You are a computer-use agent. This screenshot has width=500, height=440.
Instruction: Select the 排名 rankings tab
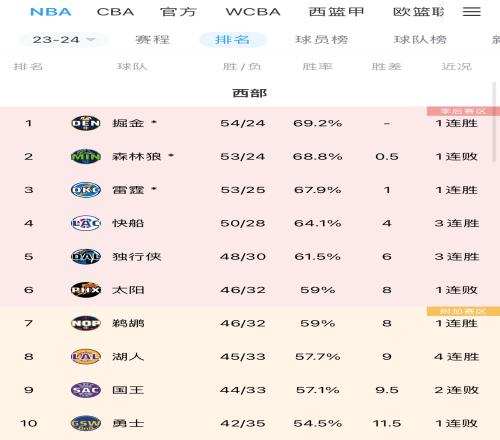pyautogui.click(x=233, y=40)
